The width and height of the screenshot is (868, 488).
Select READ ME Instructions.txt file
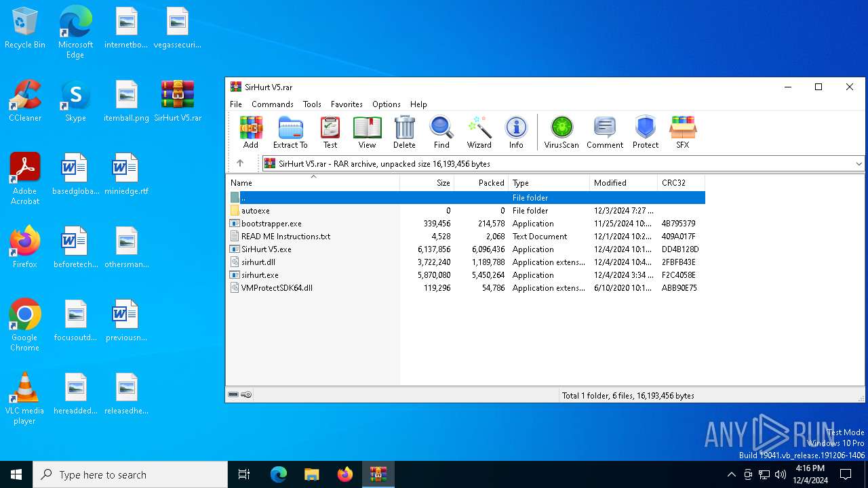[x=466, y=237]
